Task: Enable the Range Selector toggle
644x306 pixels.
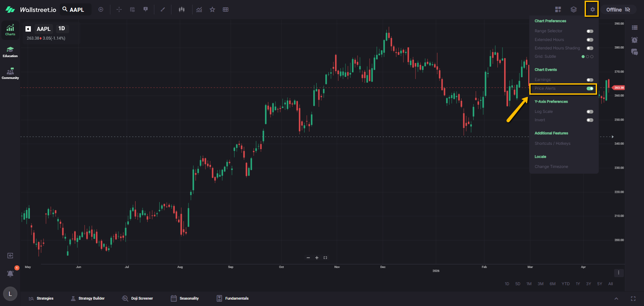Action: coord(590,31)
